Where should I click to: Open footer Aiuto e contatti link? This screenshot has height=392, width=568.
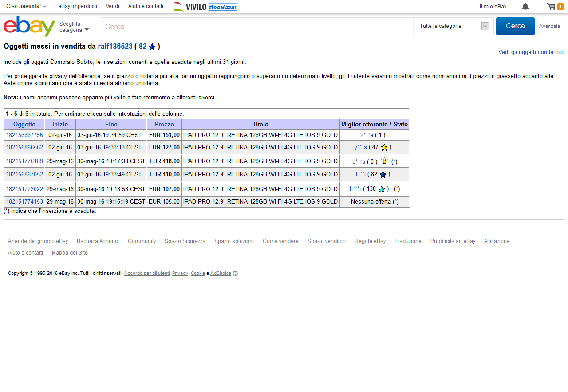pyautogui.click(x=25, y=253)
